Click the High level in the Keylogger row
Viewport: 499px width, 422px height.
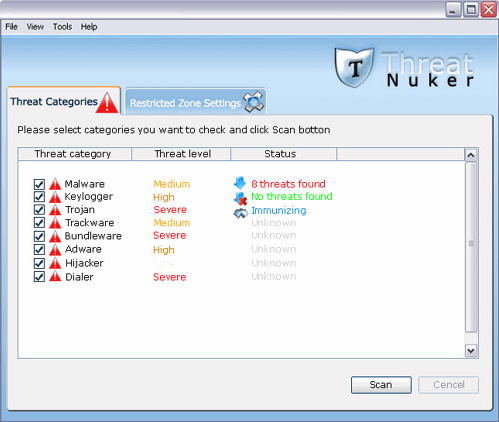(x=164, y=197)
